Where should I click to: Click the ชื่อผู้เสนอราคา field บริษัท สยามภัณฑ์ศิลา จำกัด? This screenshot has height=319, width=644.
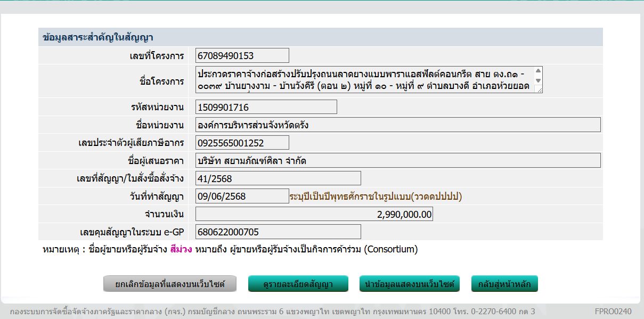click(398, 160)
